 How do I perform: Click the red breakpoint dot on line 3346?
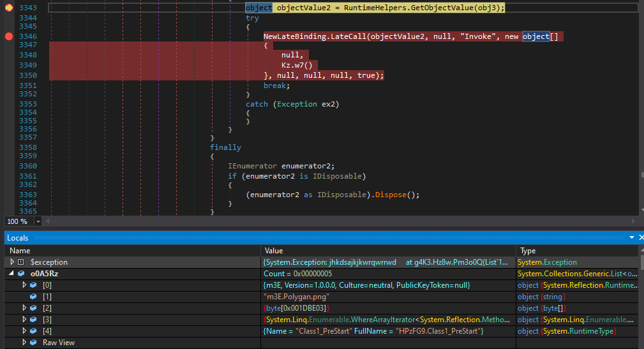coord(8,36)
